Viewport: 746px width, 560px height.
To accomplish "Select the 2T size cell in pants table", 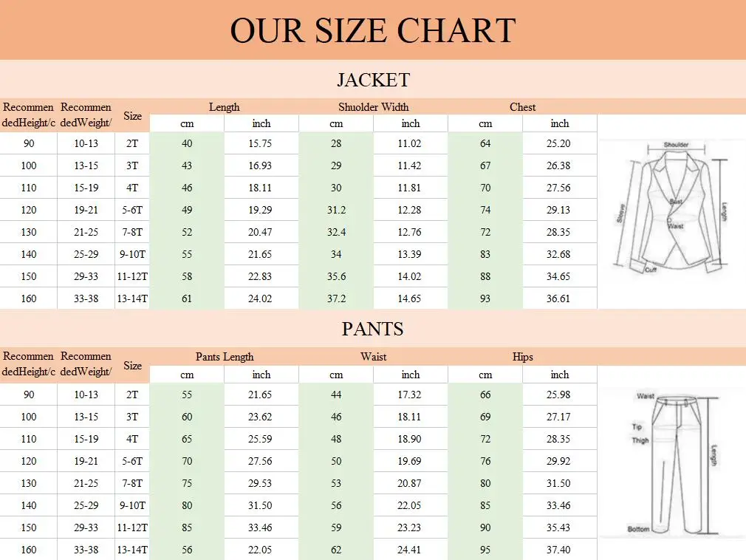I will coord(132,395).
